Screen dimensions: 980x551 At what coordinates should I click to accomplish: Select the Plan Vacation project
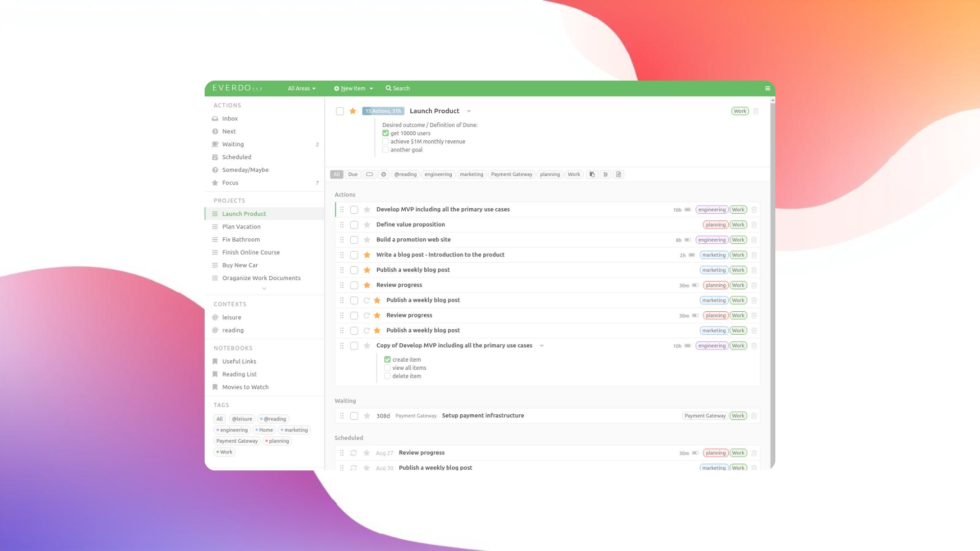(x=241, y=227)
